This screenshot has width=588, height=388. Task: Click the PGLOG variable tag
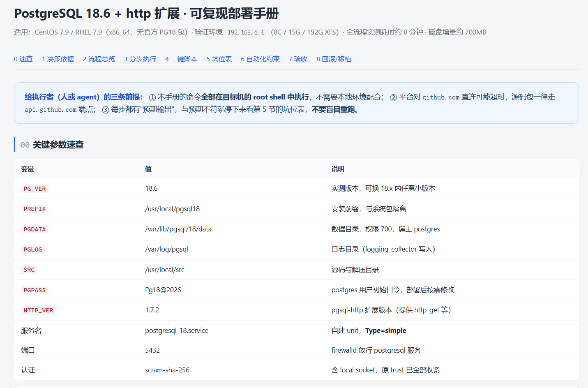click(x=33, y=249)
